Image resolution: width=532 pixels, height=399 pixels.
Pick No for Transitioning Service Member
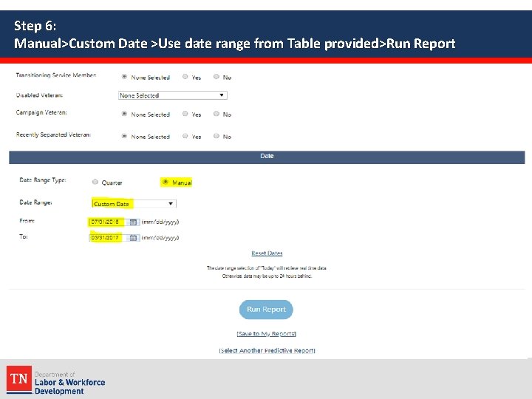216,77
